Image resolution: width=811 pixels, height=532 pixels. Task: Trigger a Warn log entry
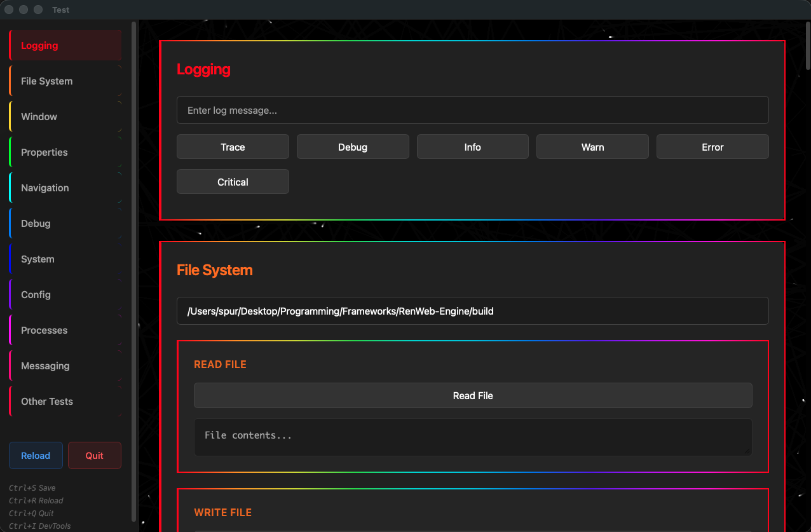coord(592,147)
